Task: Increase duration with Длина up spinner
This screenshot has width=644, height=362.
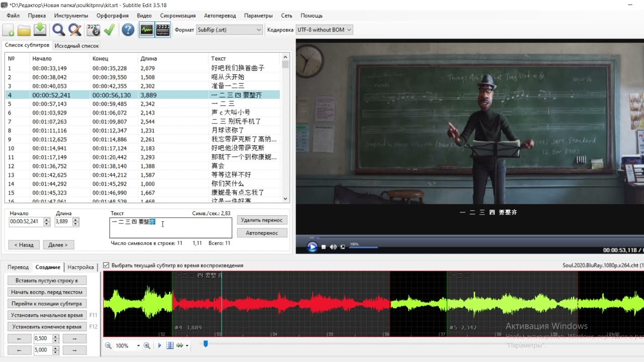Action: tap(75, 220)
